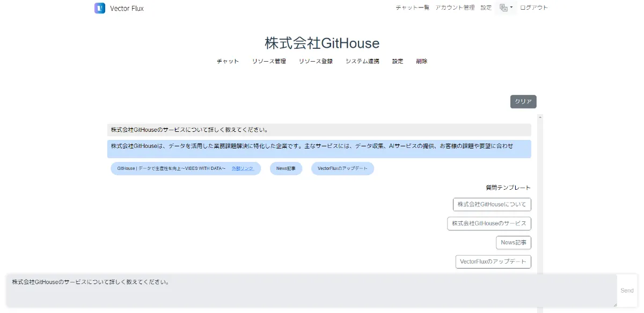Select the 削除 tab
Screen dimensions: 644x313
pos(421,61)
